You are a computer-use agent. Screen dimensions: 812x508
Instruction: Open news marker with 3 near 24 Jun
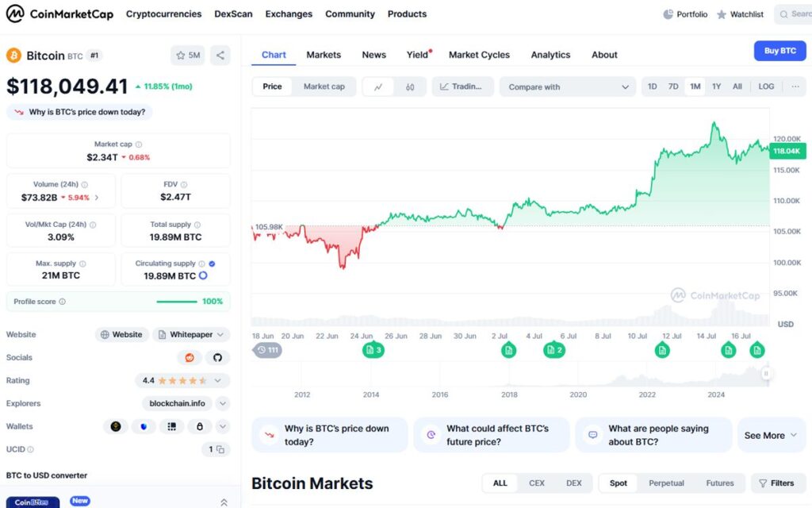(373, 350)
